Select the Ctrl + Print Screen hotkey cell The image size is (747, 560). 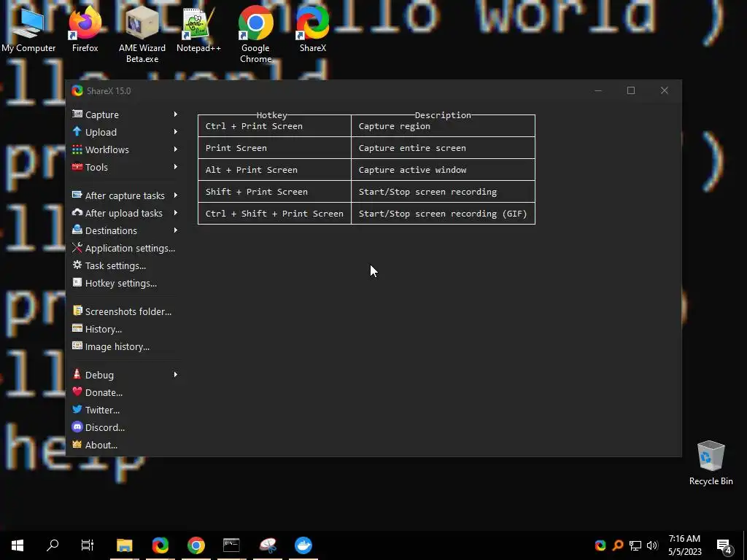pyautogui.click(x=274, y=126)
